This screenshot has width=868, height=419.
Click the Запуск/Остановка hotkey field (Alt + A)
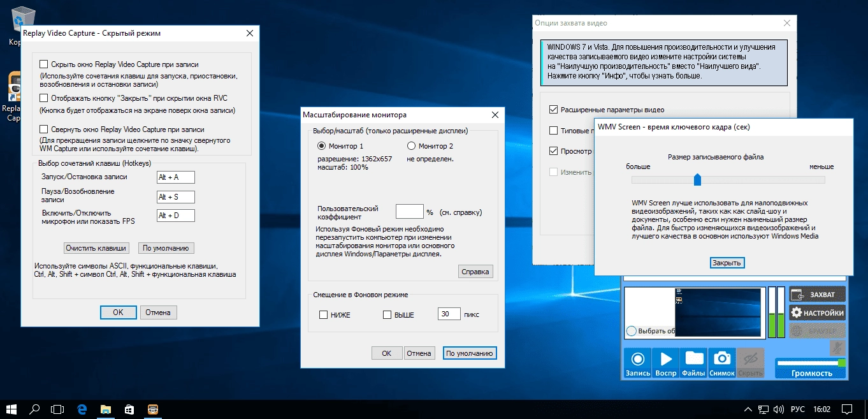(x=175, y=177)
